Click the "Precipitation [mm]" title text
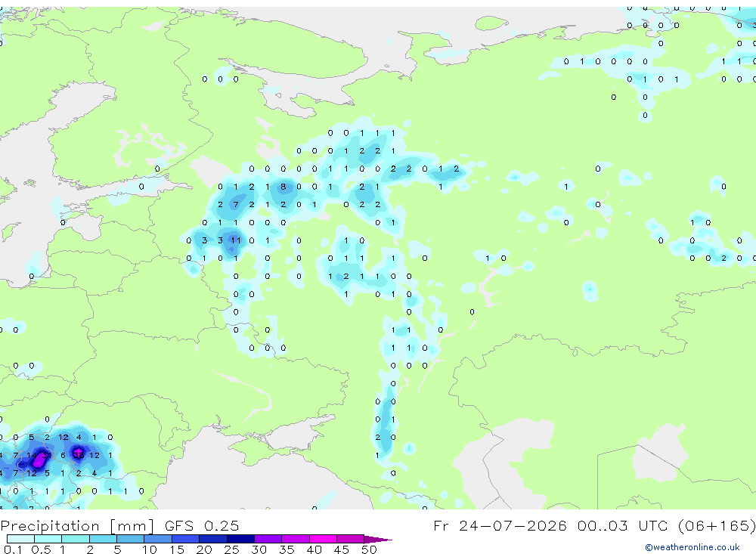The height and width of the screenshot is (554, 756). [x=77, y=525]
